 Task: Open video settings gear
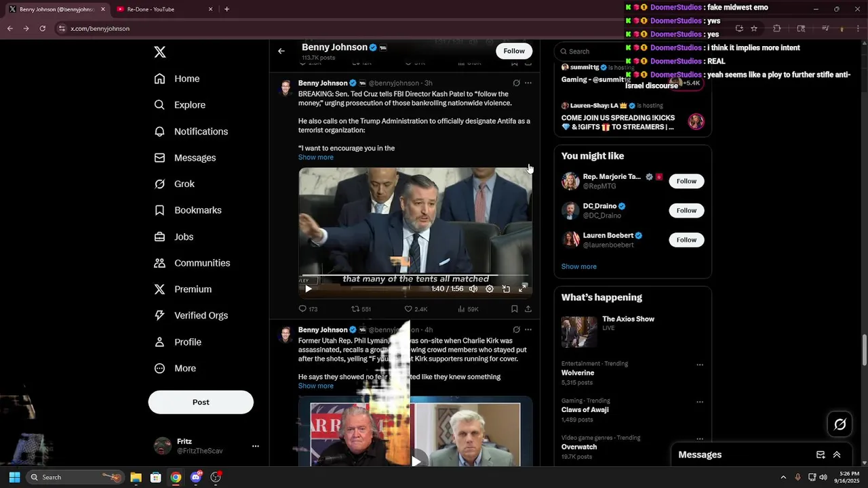pos(490,289)
